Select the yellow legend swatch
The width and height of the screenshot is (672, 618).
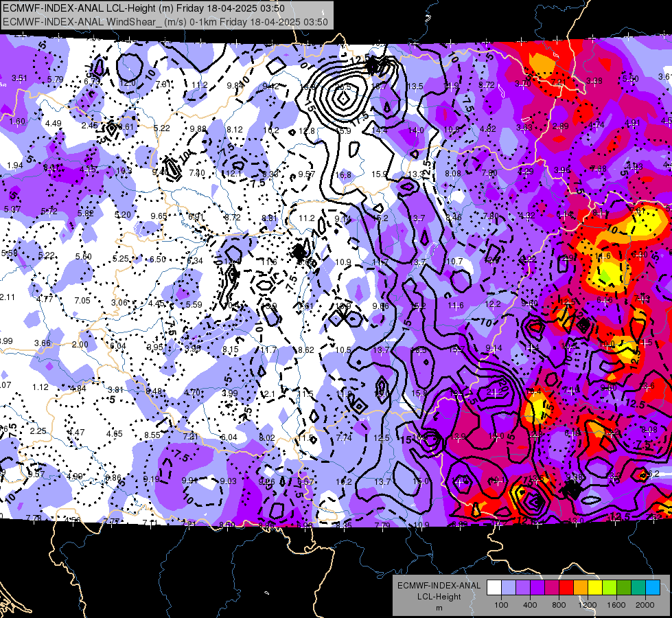click(595, 588)
